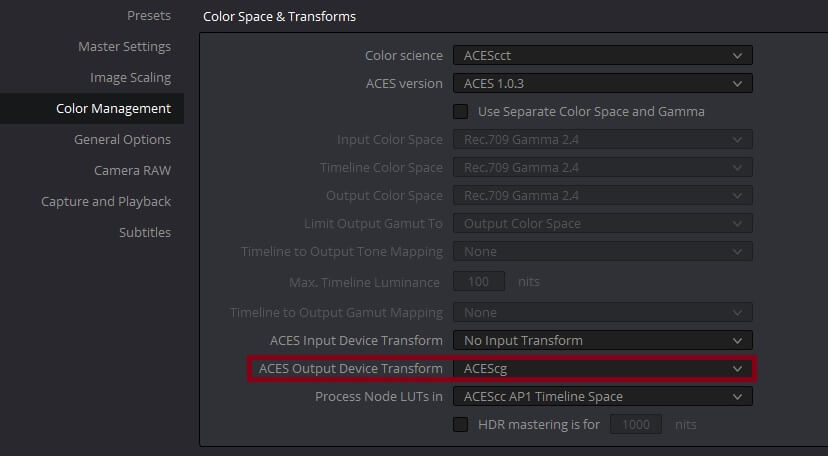Switch to Image Scaling settings
The image size is (828, 456).
pyautogui.click(x=130, y=78)
